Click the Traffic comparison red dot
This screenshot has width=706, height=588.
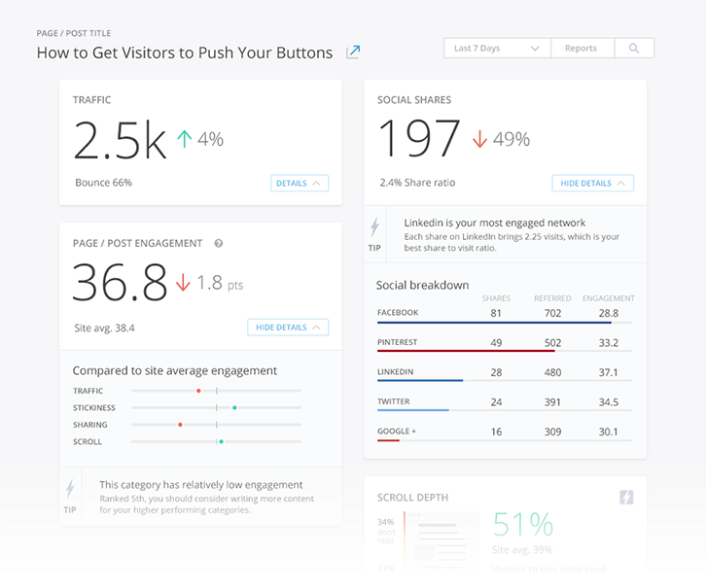(x=198, y=391)
